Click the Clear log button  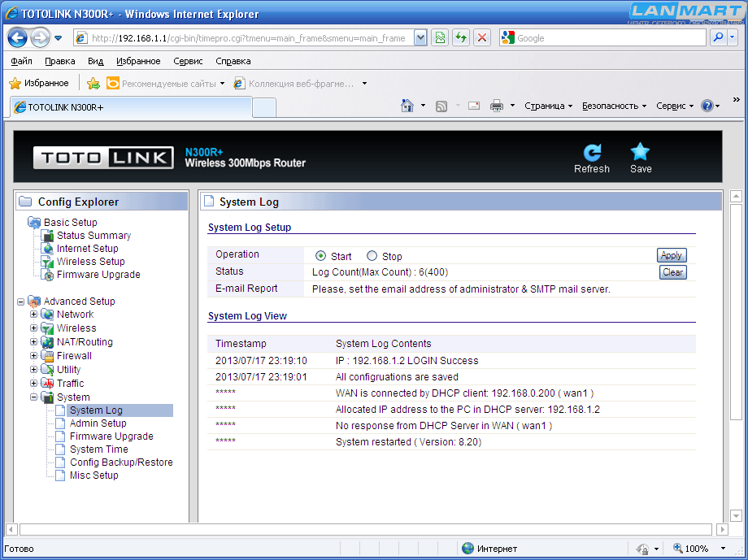(672, 272)
